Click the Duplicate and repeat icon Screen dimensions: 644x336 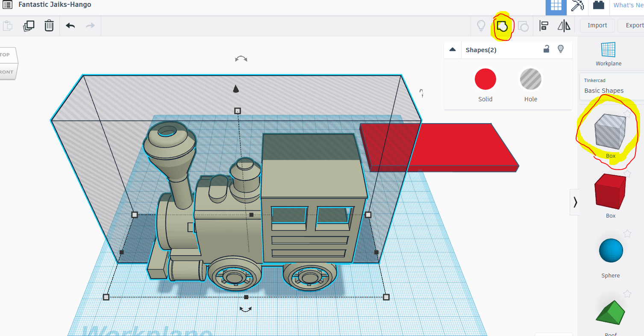pyautogui.click(x=29, y=26)
